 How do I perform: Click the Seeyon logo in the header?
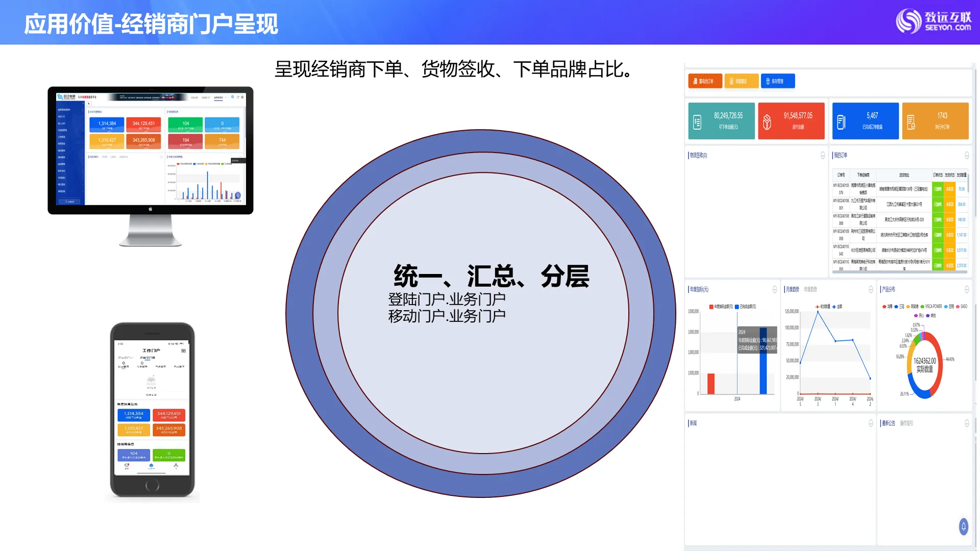934,21
